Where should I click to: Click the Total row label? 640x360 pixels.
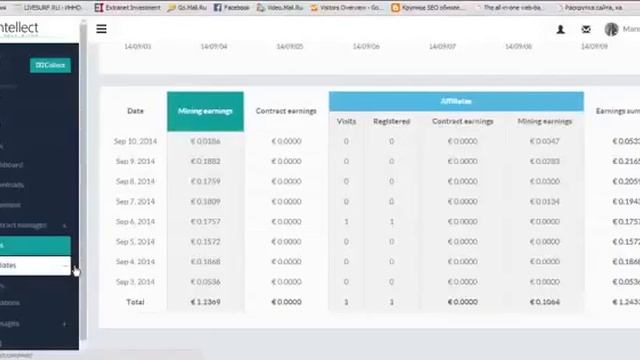pos(135,302)
